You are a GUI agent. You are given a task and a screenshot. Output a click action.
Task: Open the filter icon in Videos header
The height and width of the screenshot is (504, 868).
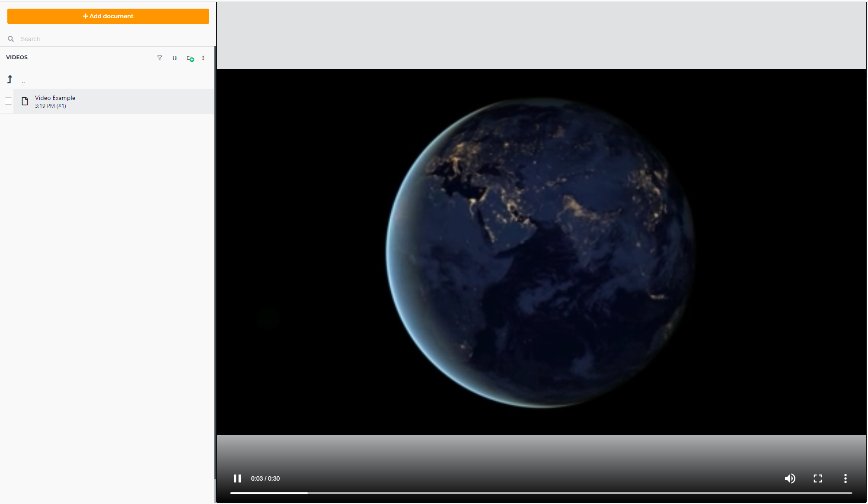pos(160,58)
